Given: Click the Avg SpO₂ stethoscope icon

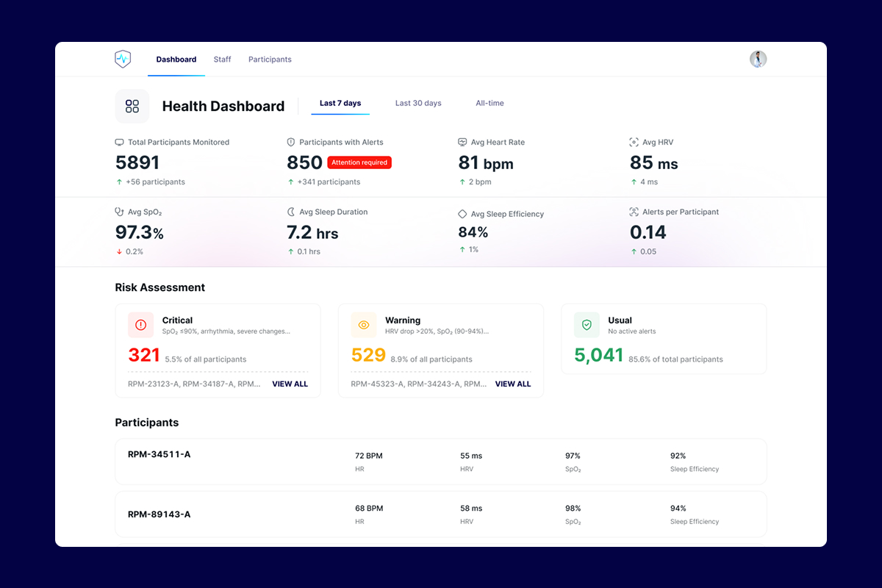Looking at the screenshot, I should 120,212.
